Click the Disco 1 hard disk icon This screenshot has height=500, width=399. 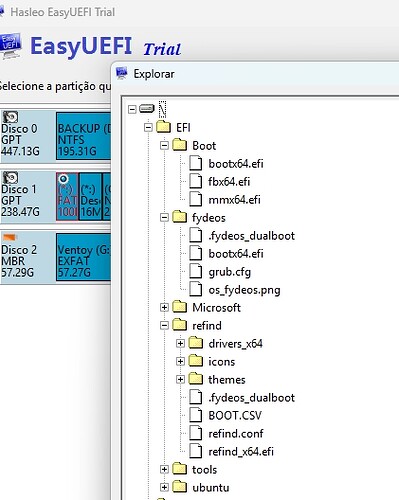click(x=11, y=177)
